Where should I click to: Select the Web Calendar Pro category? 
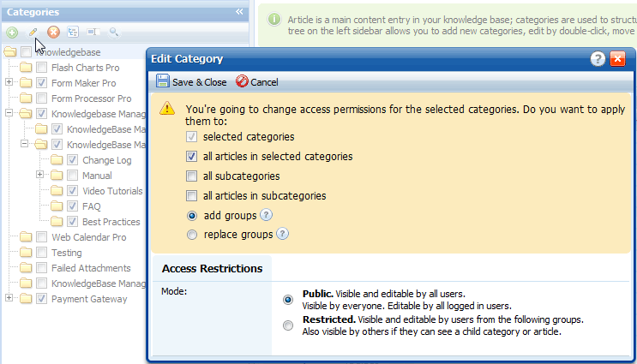pos(88,237)
